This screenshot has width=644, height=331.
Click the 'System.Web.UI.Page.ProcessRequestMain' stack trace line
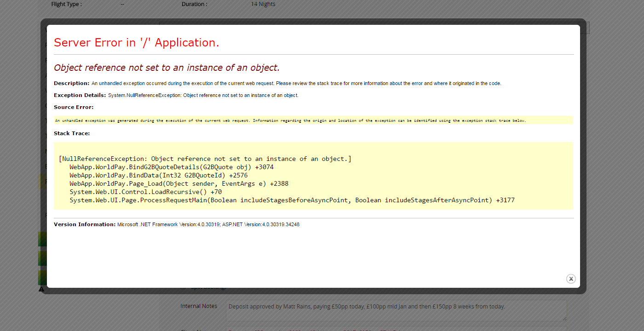pyautogui.click(x=292, y=200)
